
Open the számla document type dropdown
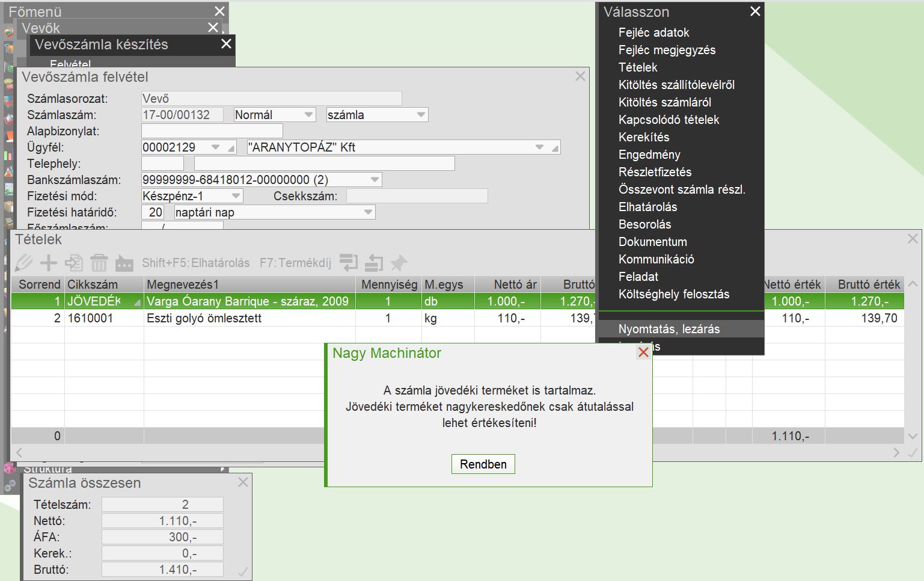point(421,114)
